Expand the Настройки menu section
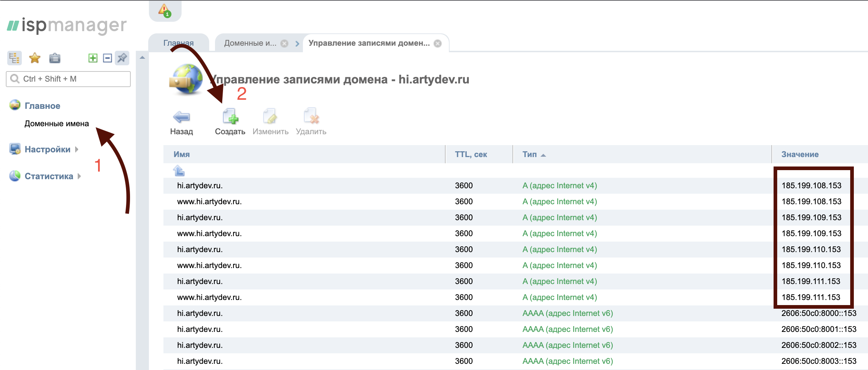The width and height of the screenshot is (868, 370). coord(48,149)
